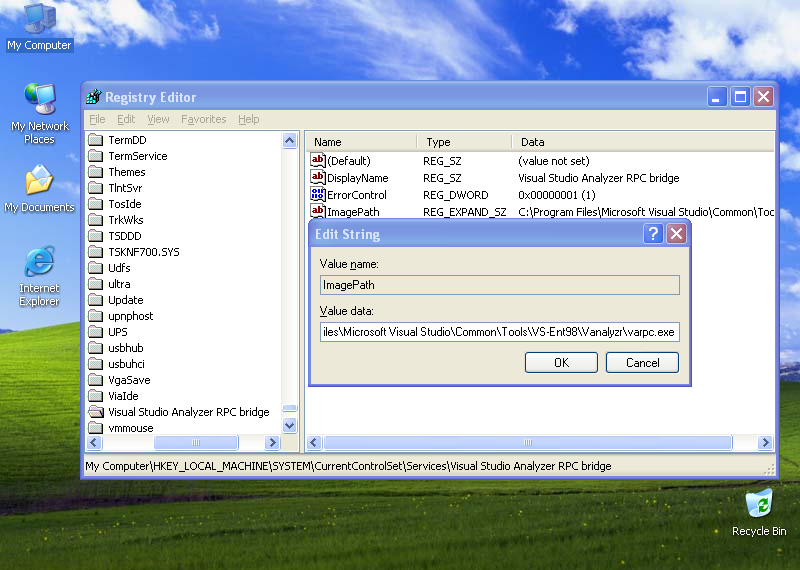
Task: Select the vmmouse key
Action: [x=131, y=428]
